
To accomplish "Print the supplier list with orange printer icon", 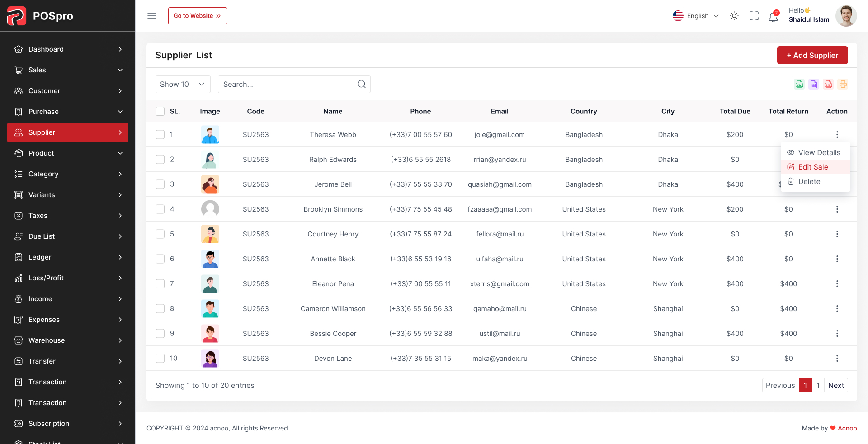I will (x=843, y=84).
